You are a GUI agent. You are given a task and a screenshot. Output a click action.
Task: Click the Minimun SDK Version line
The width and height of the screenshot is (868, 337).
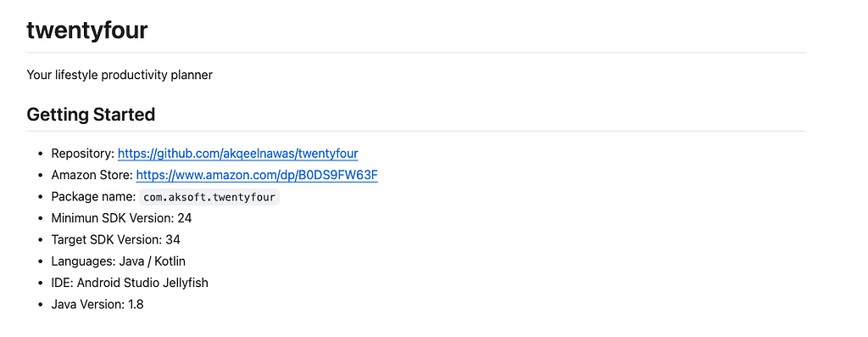click(x=121, y=218)
